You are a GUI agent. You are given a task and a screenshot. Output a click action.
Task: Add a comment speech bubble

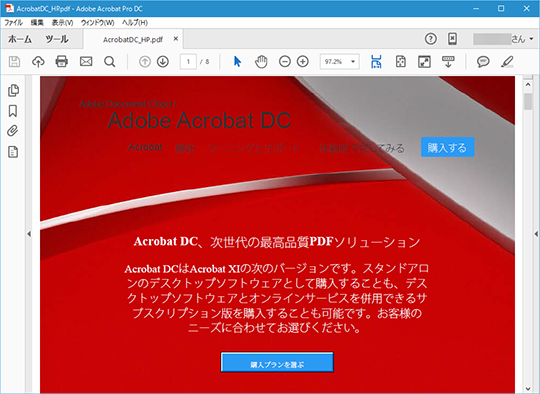(483, 62)
